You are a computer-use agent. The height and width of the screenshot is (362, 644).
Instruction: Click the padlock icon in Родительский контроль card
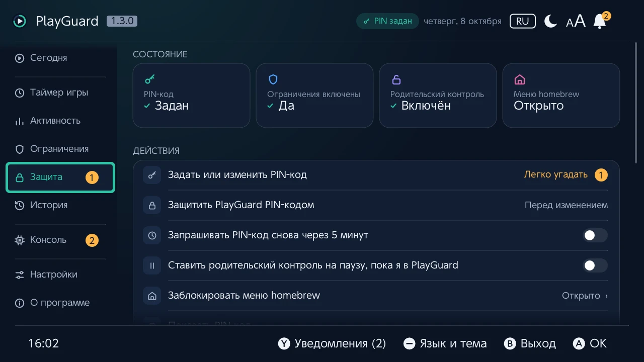(396, 79)
